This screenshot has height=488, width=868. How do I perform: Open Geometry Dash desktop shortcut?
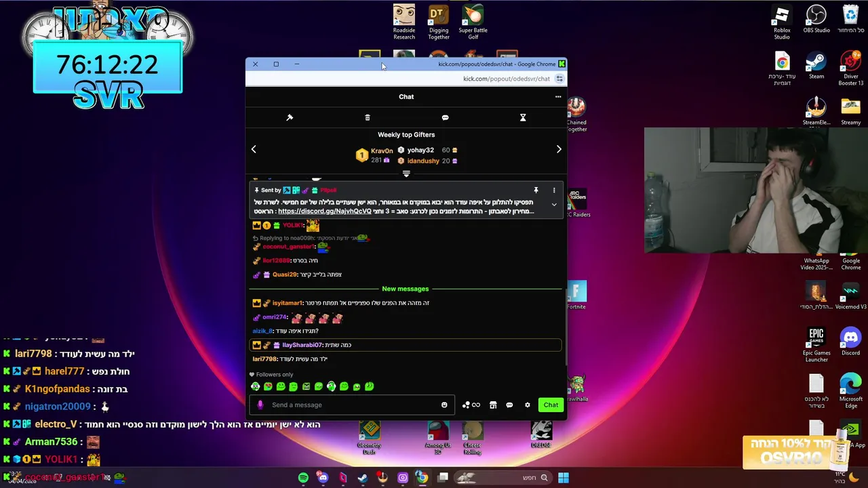point(370,438)
